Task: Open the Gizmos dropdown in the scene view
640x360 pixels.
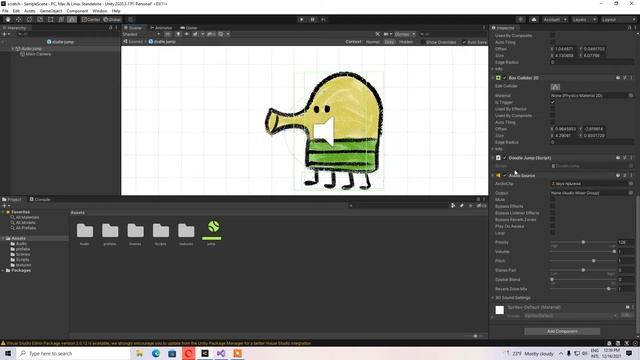Action: 405,34
